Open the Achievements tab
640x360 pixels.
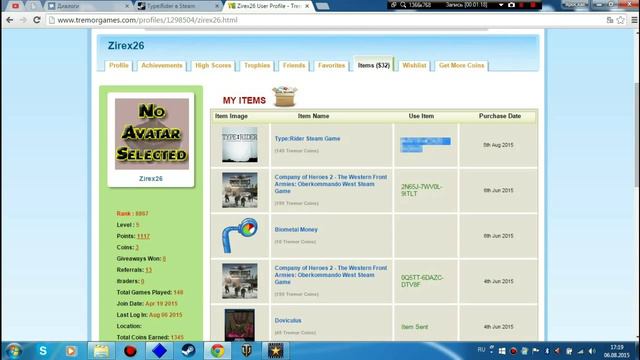(x=162, y=65)
